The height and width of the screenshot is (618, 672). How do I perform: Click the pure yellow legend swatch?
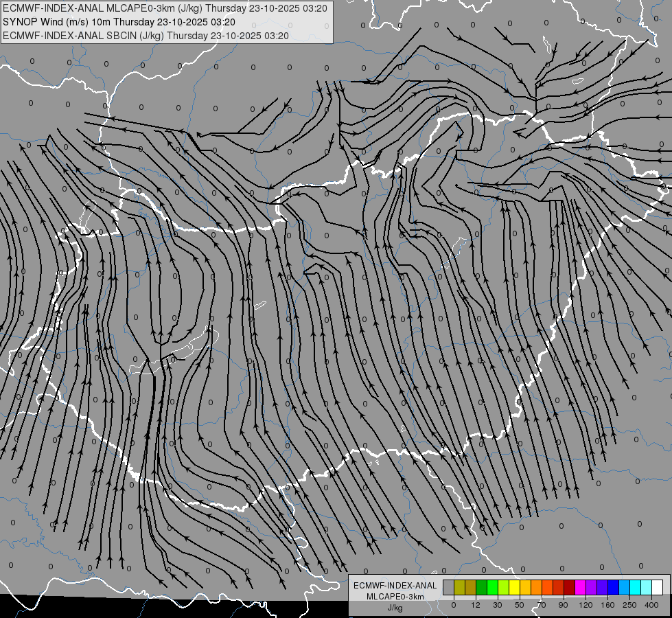[514, 587]
